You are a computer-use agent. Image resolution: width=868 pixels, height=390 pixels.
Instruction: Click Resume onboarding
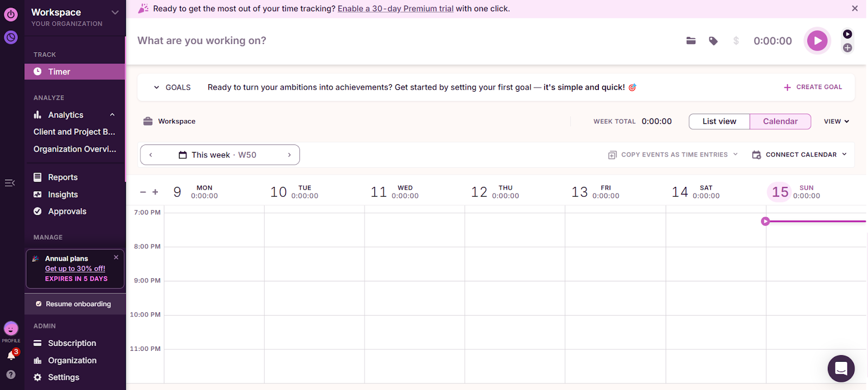pyautogui.click(x=75, y=304)
